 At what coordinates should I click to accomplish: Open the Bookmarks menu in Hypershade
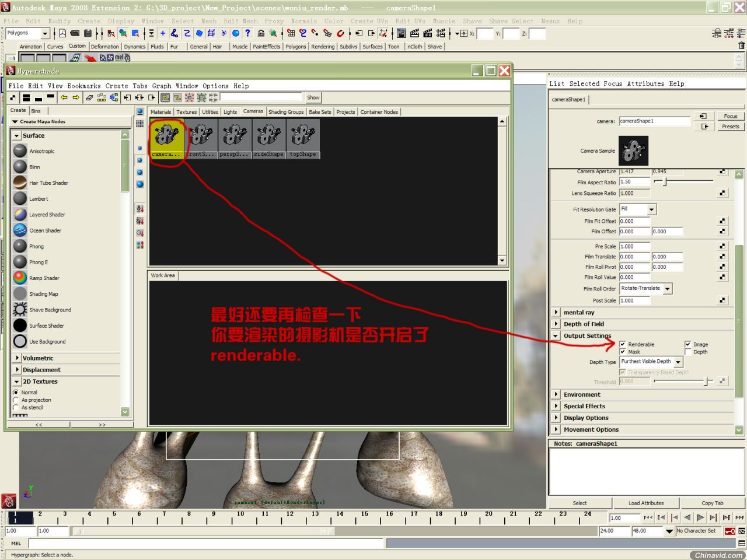click(x=84, y=86)
